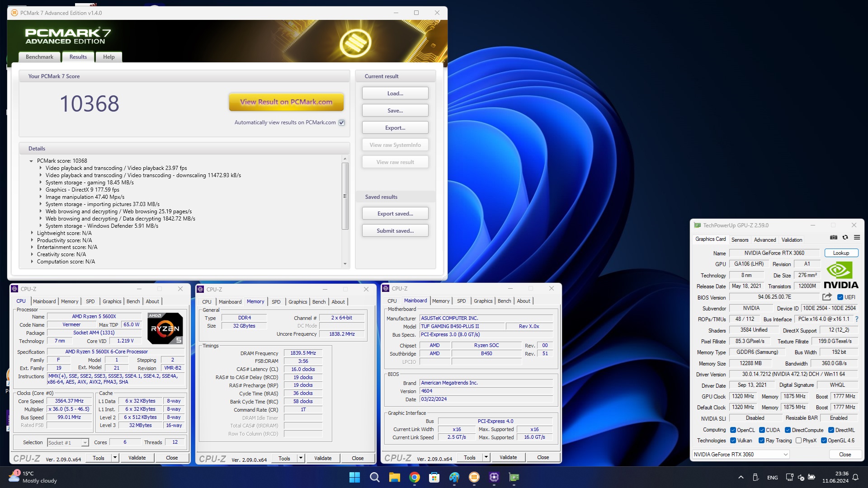Image resolution: width=868 pixels, height=488 pixels.
Task: Click Submit saved... button
Action: point(395,231)
